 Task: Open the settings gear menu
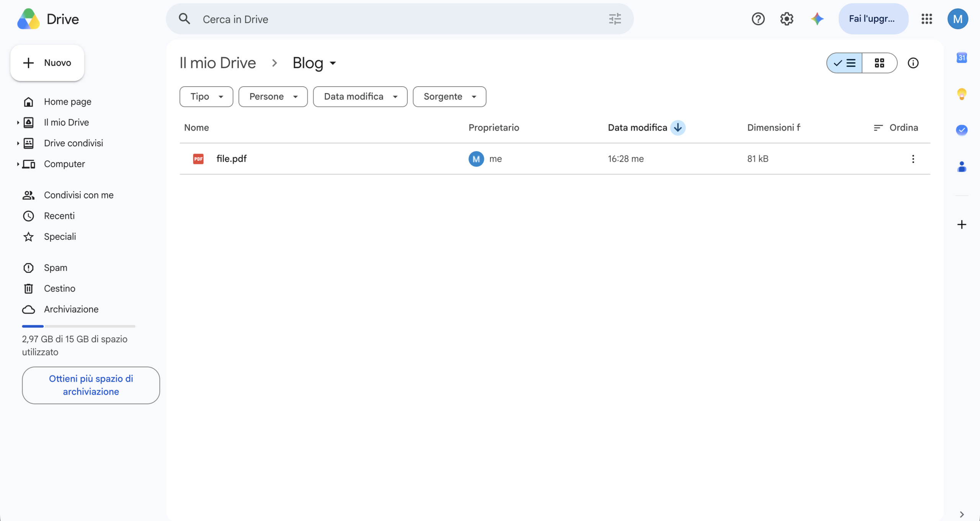tap(787, 19)
